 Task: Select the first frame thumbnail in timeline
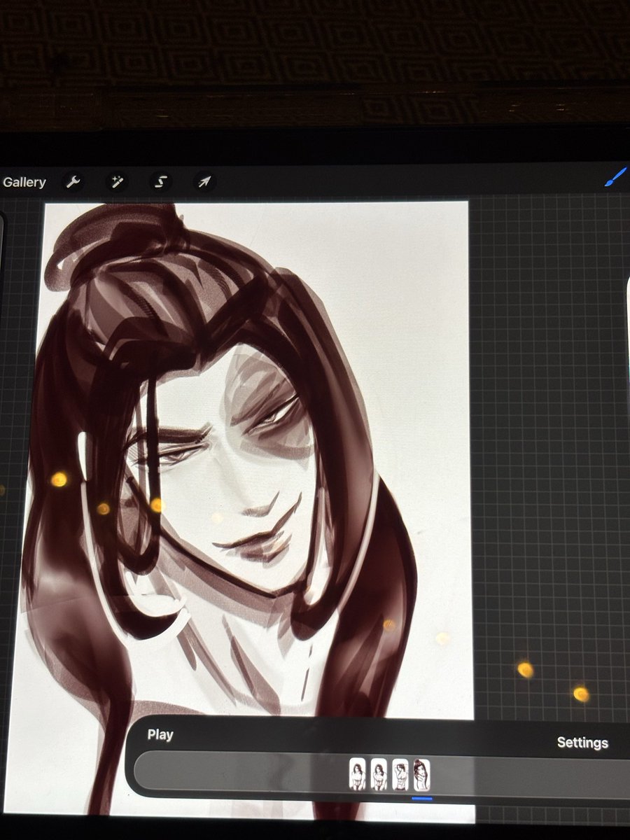tap(358, 775)
